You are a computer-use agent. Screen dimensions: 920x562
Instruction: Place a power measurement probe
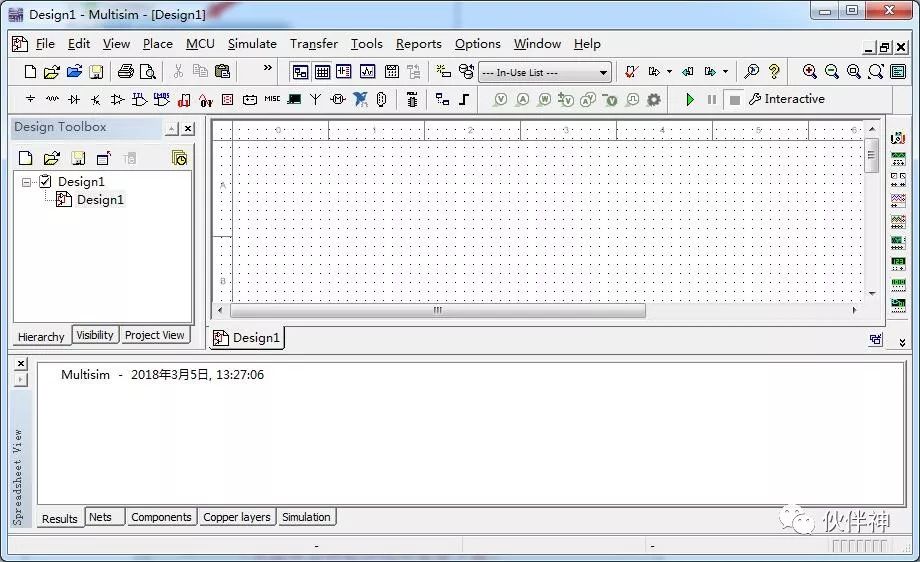point(544,100)
